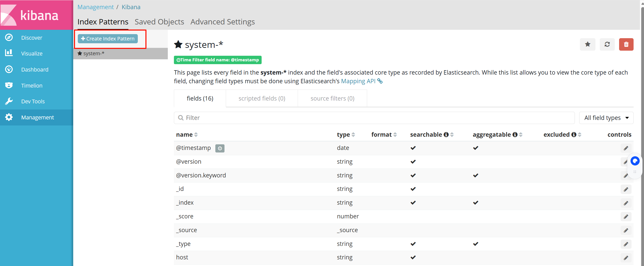Click the searchable info icon

[x=446, y=135]
